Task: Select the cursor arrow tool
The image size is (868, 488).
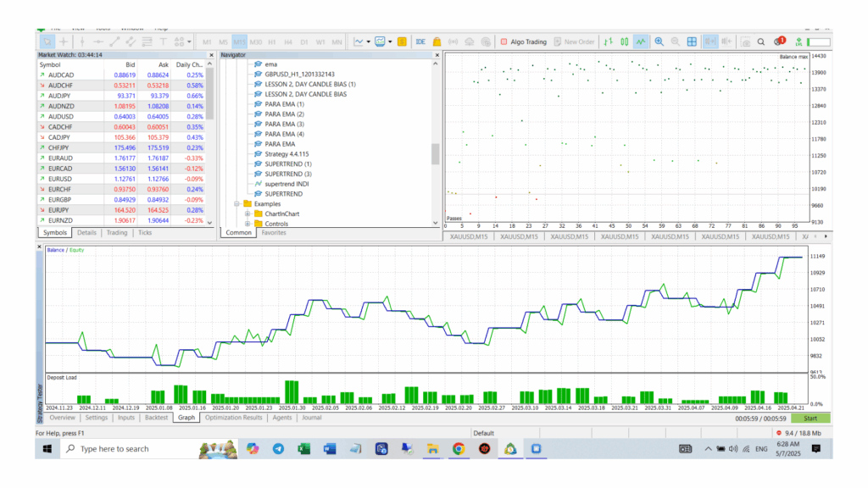Action: pyautogui.click(x=47, y=42)
